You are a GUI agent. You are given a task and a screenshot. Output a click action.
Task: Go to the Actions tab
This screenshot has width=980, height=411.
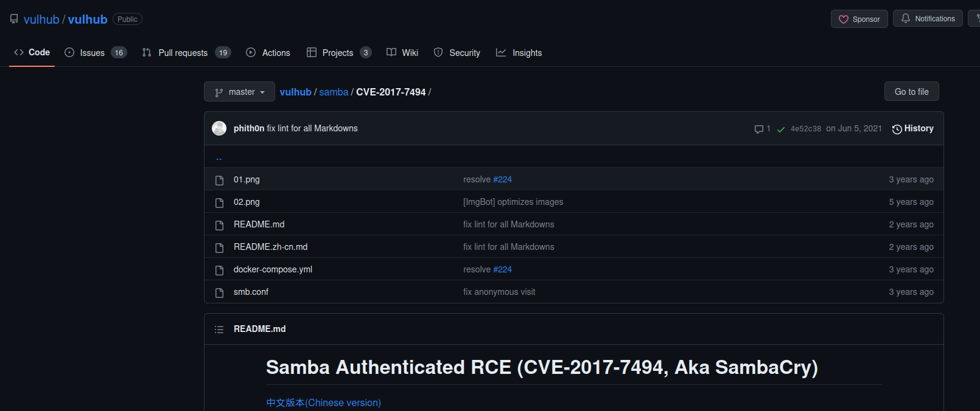click(268, 53)
